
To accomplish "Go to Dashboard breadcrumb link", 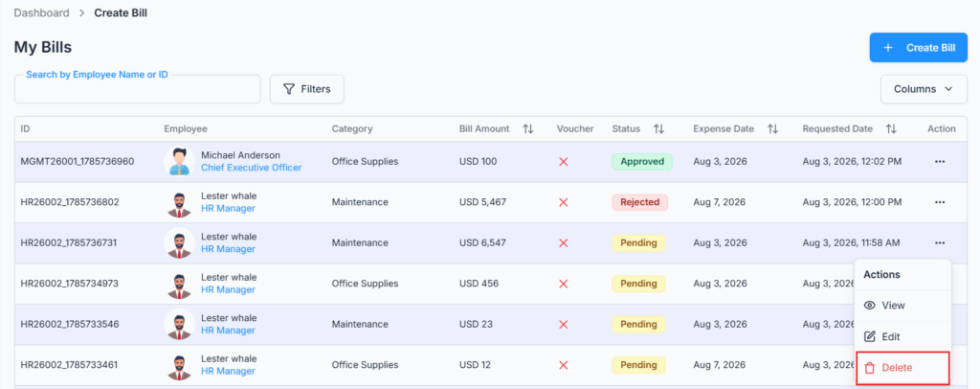I will coord(41,12).
